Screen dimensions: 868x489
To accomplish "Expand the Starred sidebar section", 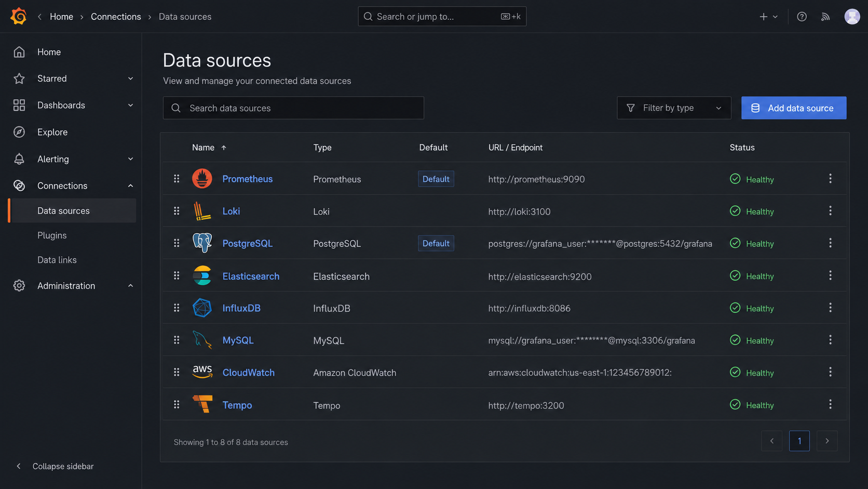I will pos(130,78).
